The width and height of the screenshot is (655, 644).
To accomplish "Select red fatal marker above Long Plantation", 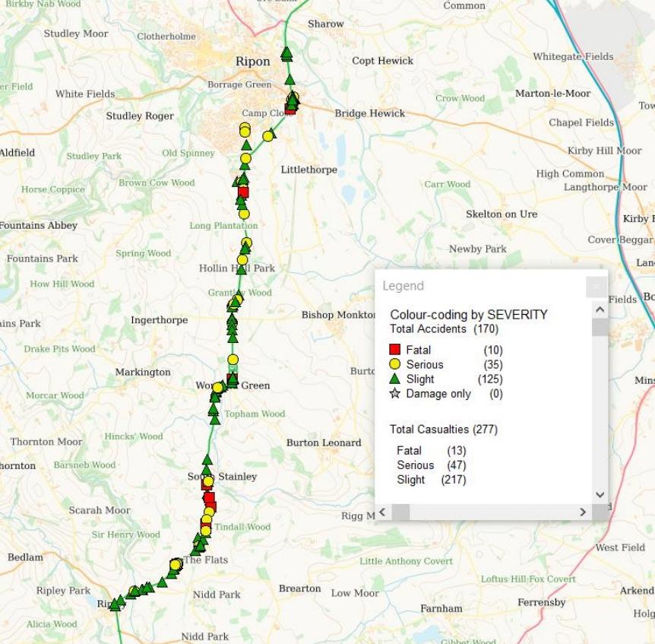I will click(243, 192).
